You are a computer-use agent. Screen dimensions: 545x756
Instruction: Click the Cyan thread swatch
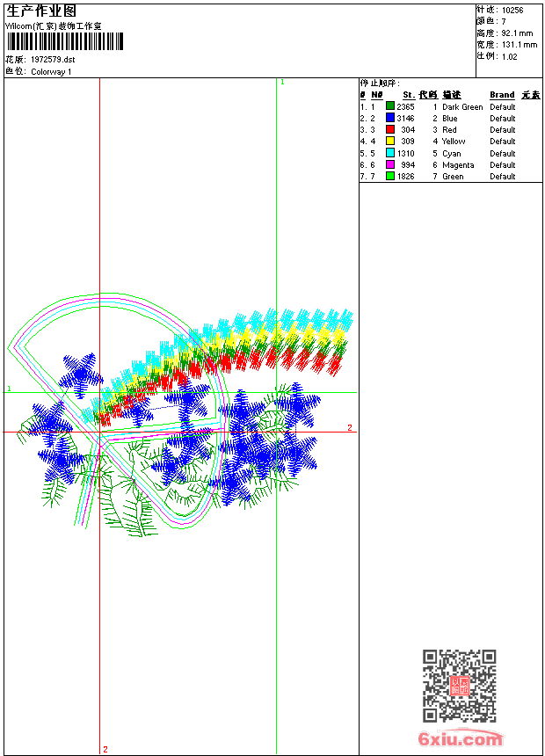coord(390,153)
